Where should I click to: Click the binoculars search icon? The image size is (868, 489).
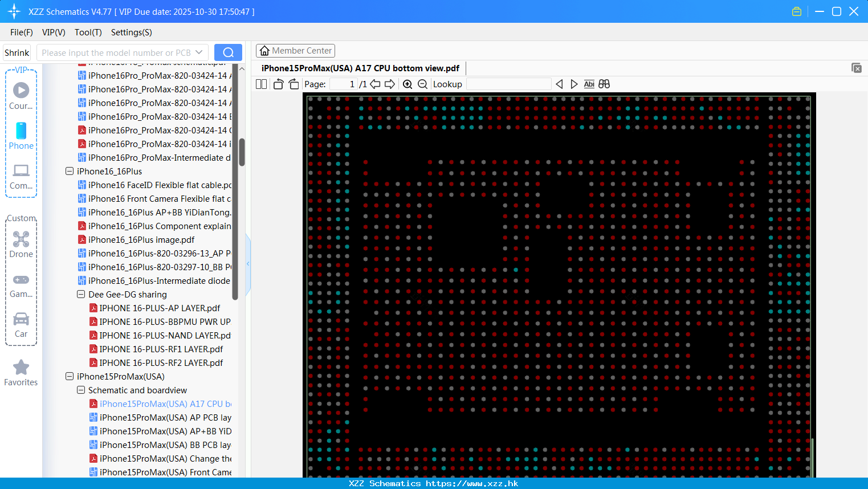[604, 84]
